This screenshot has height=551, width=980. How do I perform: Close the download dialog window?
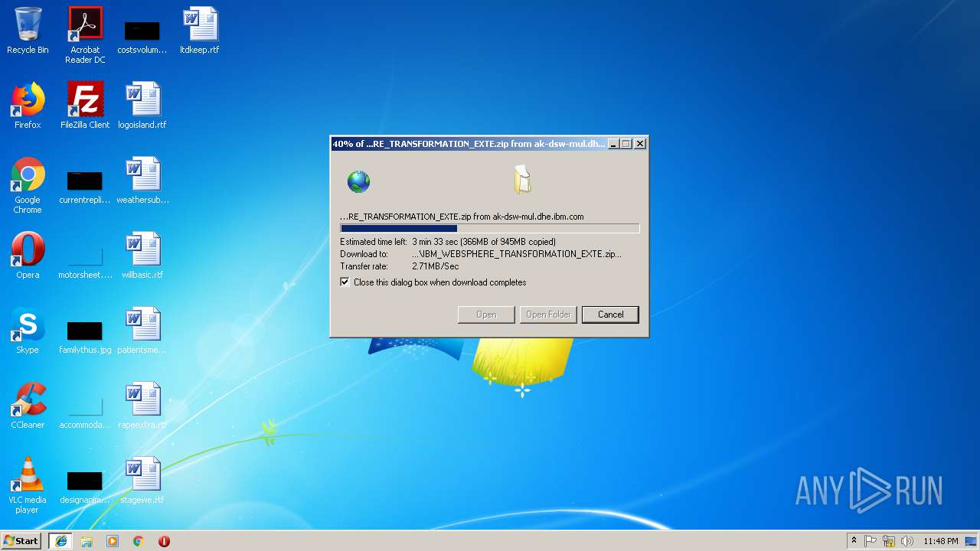640,144
